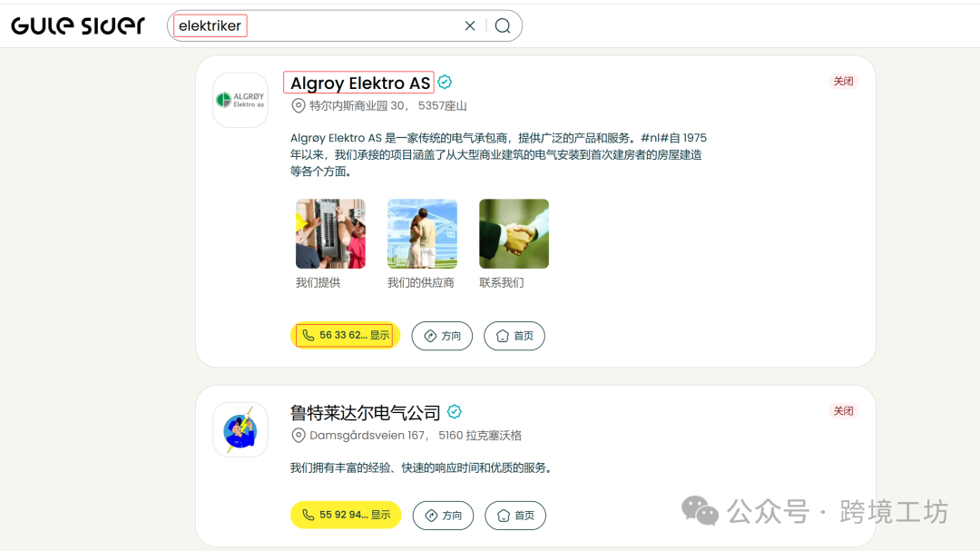Click the Gule Sider logo
Viewport: 980px width, 551px height.
tap(77, 25)
